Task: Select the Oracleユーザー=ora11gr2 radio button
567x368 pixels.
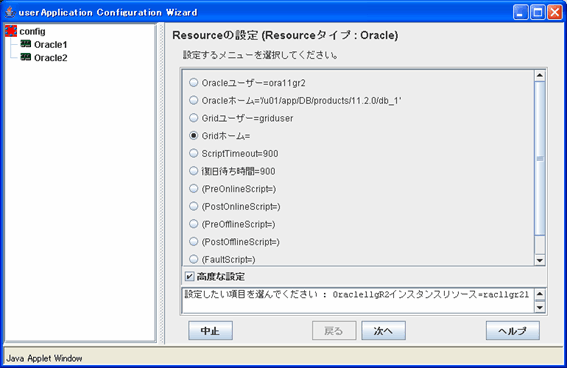Action: pyautogui.click(x=194, y=82)
